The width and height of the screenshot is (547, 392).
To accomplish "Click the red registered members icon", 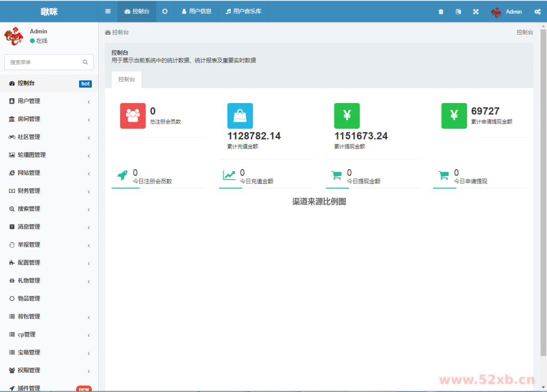I will click(x=132, y=116).
